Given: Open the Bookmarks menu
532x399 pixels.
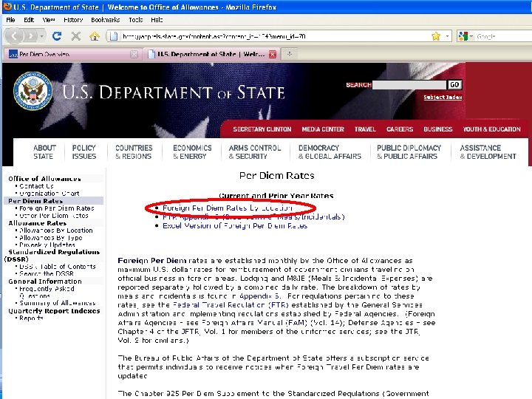Looking at the screenshot, I should tap(105, 20).
